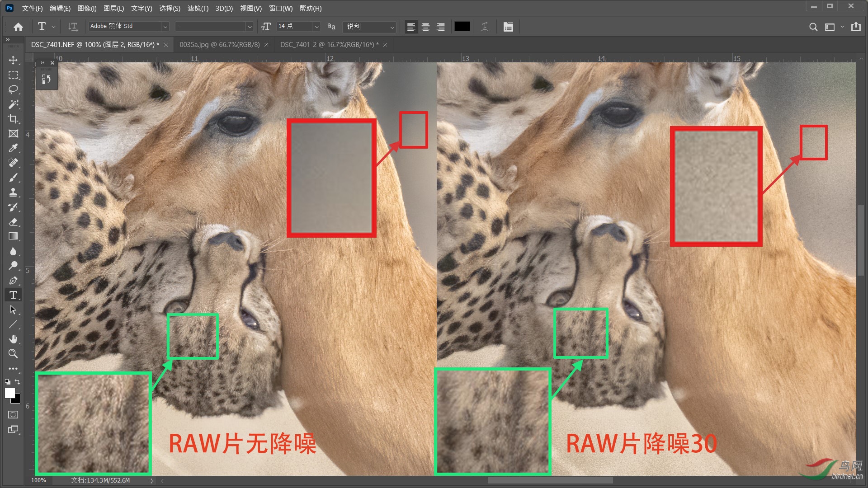
Task: Expand the font size dropdown
Action: click(x=316, y=27)
